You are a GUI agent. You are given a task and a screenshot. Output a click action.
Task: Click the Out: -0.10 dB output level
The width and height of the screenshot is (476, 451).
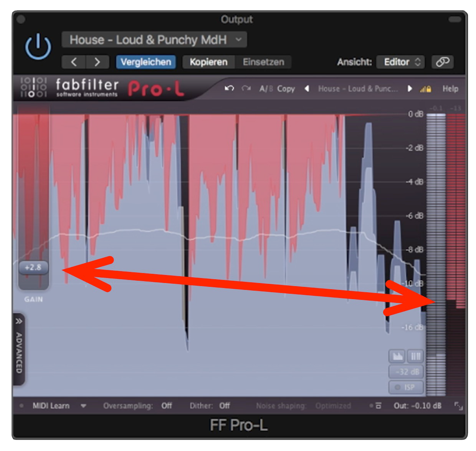point(417,406)
